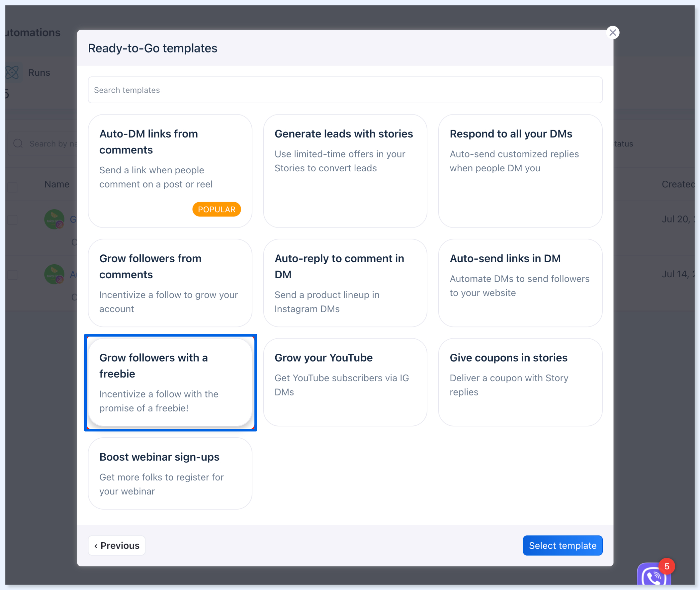
Task: Pick the Auto-send links in DM template
Action: pyautogui.click(x=520, y=283)
